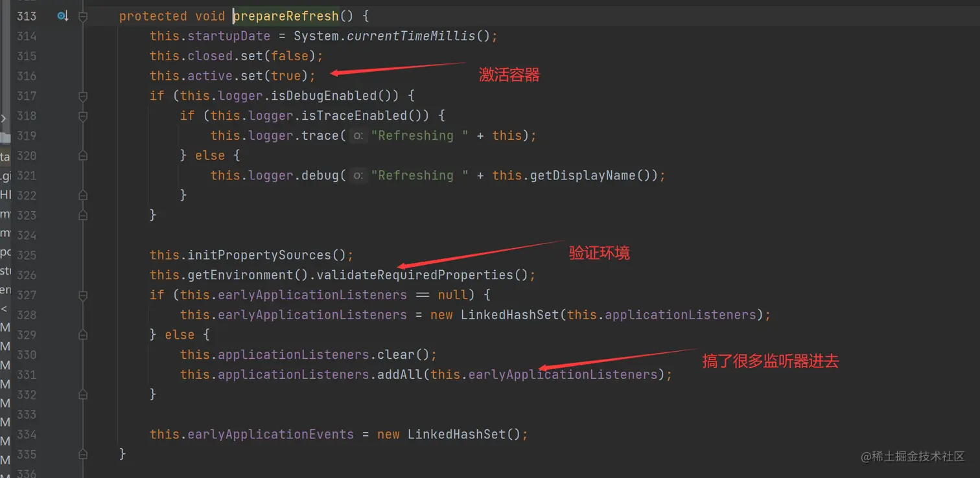This screenshot has width=980, height=478.
Task: Click LinkedHashSet constructor on line 334
Action: pyautogui.click(x=457, y=435)
